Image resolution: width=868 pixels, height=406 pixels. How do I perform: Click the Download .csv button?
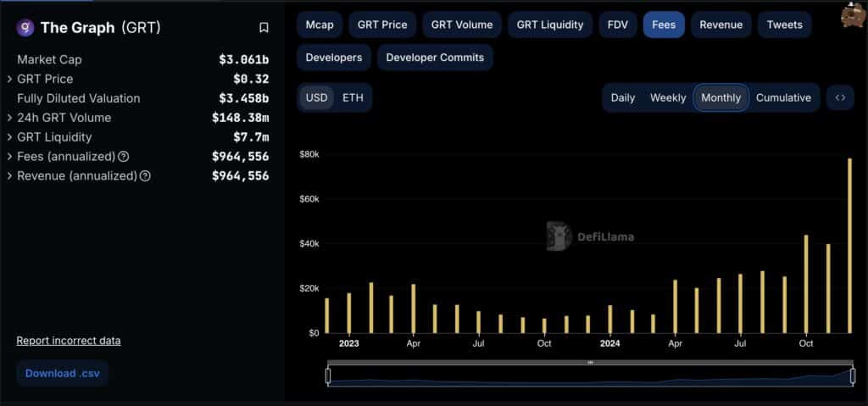(x=63, y=373)
